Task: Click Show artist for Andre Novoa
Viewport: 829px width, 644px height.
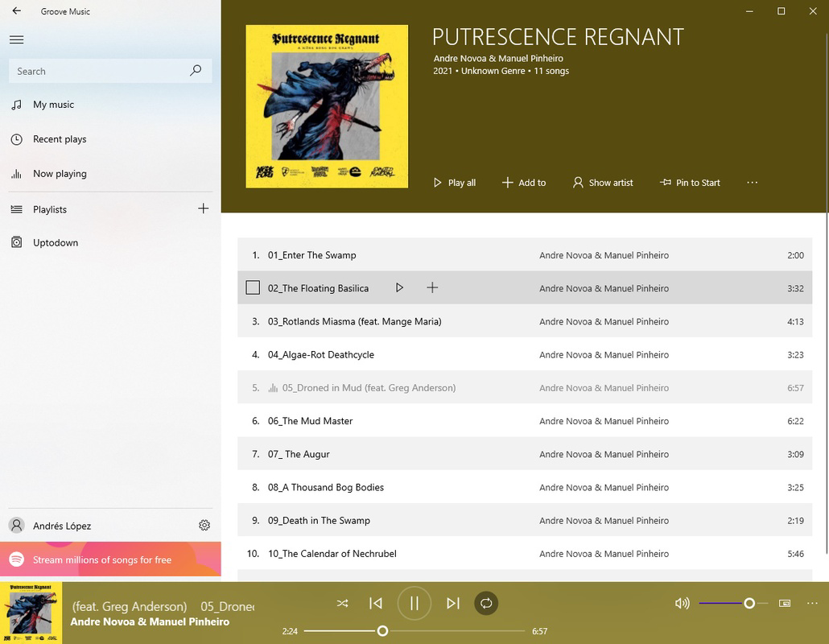Action: tap(603, 183)
